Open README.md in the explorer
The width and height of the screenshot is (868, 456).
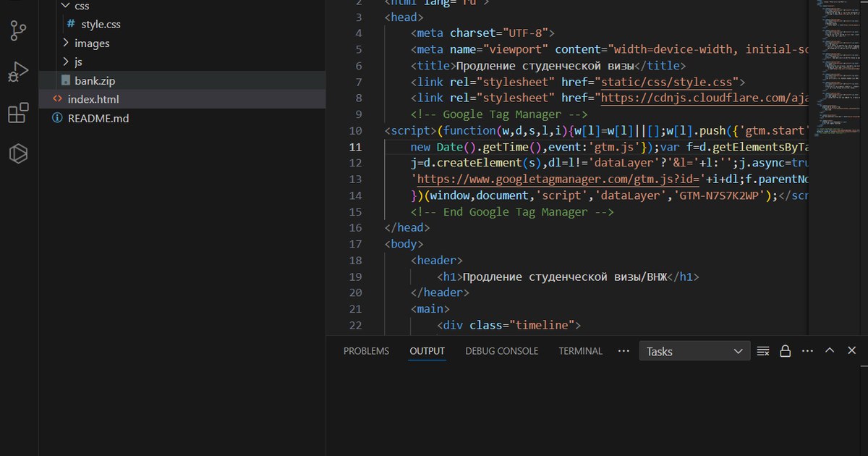(98, 118)
